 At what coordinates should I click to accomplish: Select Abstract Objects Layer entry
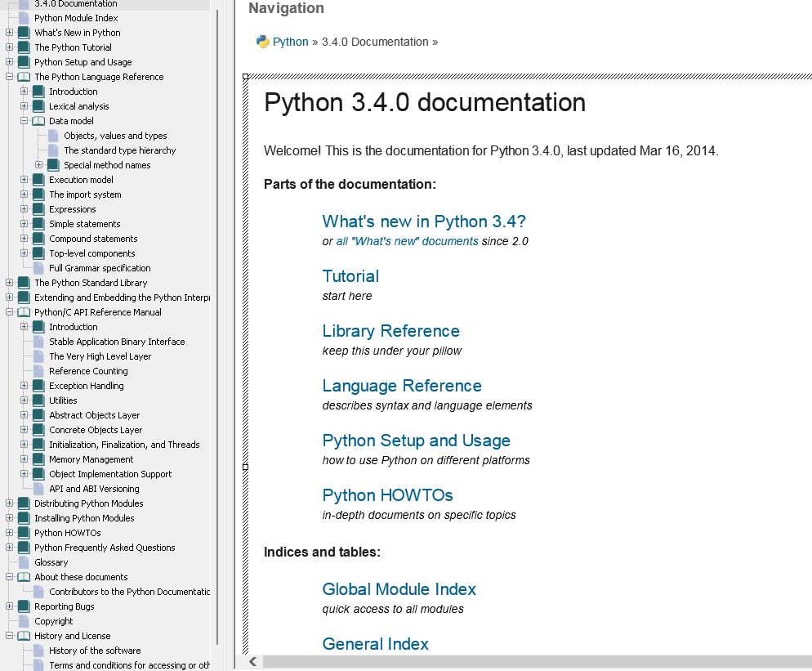[94, 415]
